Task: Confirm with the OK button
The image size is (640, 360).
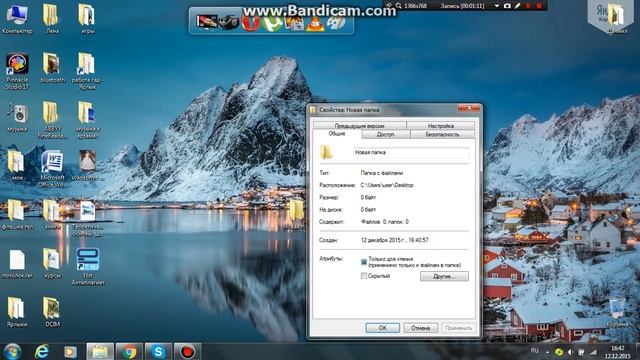Action: tap(382, 328)
